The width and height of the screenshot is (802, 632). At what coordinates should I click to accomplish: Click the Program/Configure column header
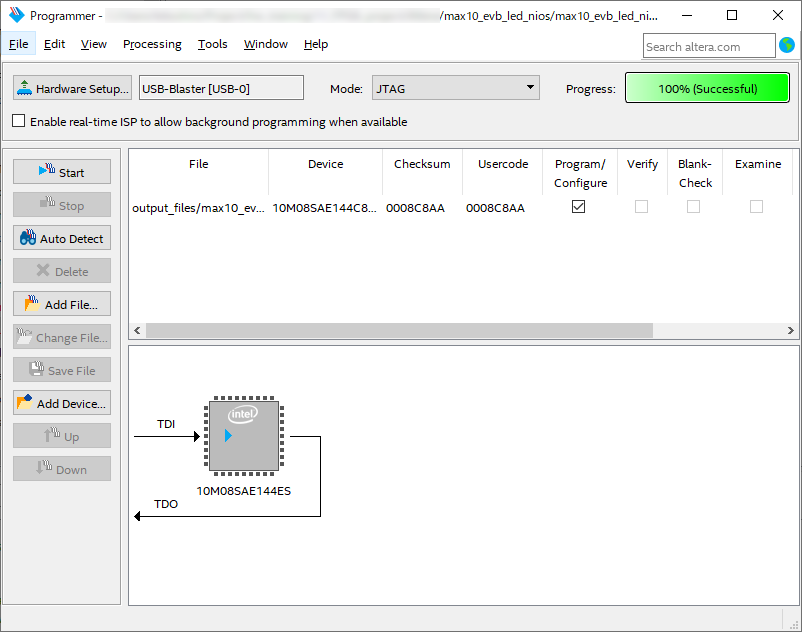[580, 173]
